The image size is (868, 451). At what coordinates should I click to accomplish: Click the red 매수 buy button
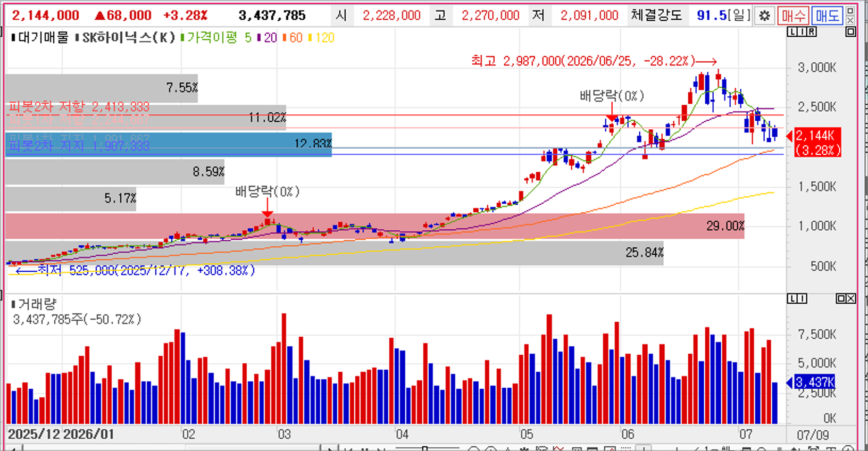794,16
